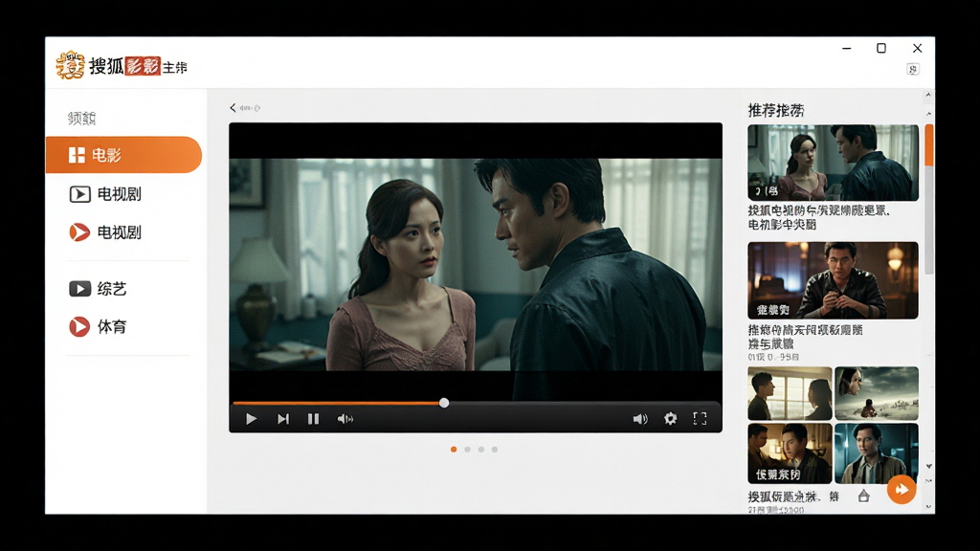Viewport: 980px width, 551px height.
Task: Select the orange first pagination dot
Action: [454, 450]
